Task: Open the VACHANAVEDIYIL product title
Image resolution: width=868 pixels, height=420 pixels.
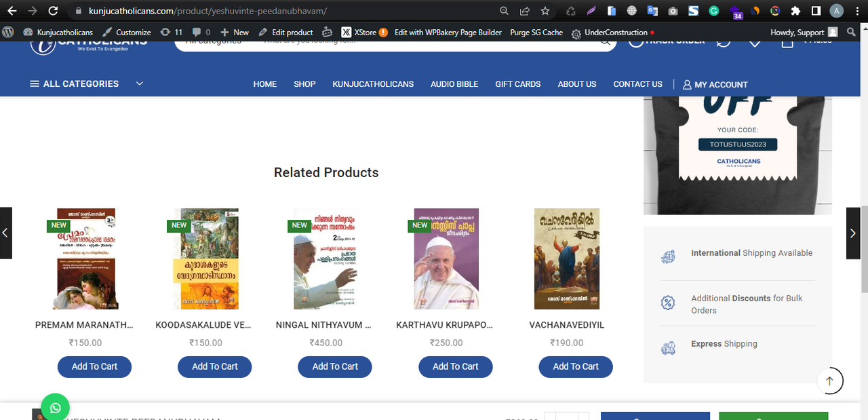Action: [x=567, y=325]
